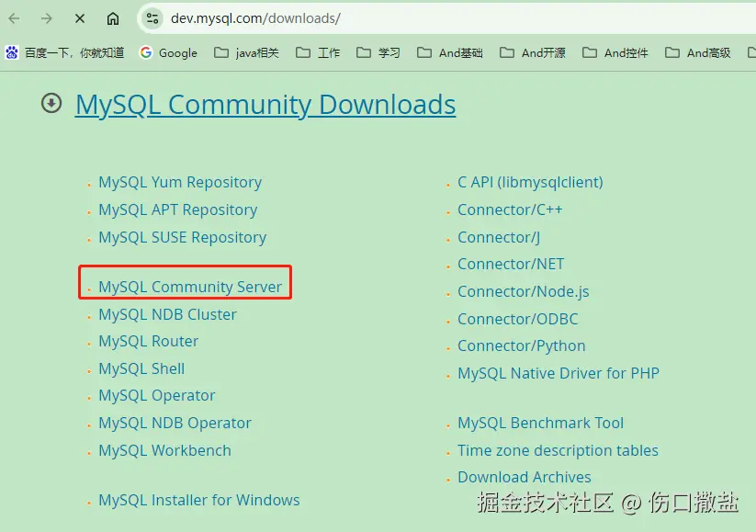Open MySQL Router link
The height and width of the screenshot is (532, 756).
click(149, 342)
